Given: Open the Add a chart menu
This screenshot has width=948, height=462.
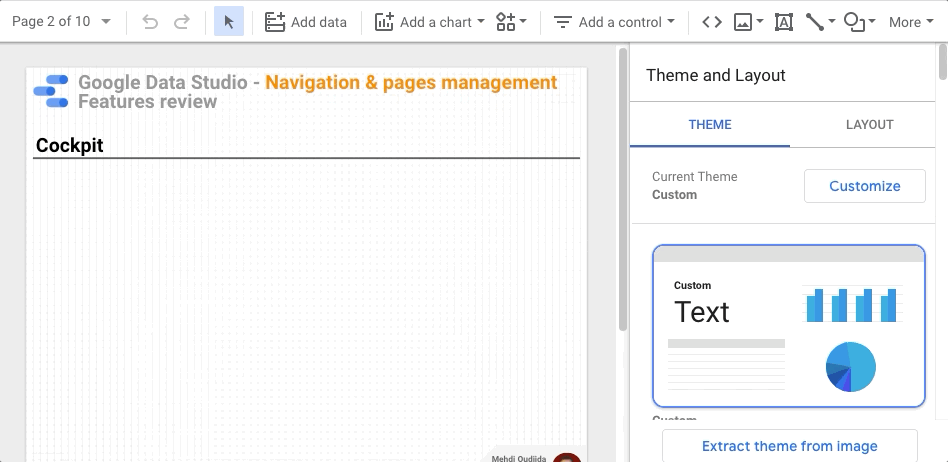Looking at the screenshot, I should [x=430, y=22].
